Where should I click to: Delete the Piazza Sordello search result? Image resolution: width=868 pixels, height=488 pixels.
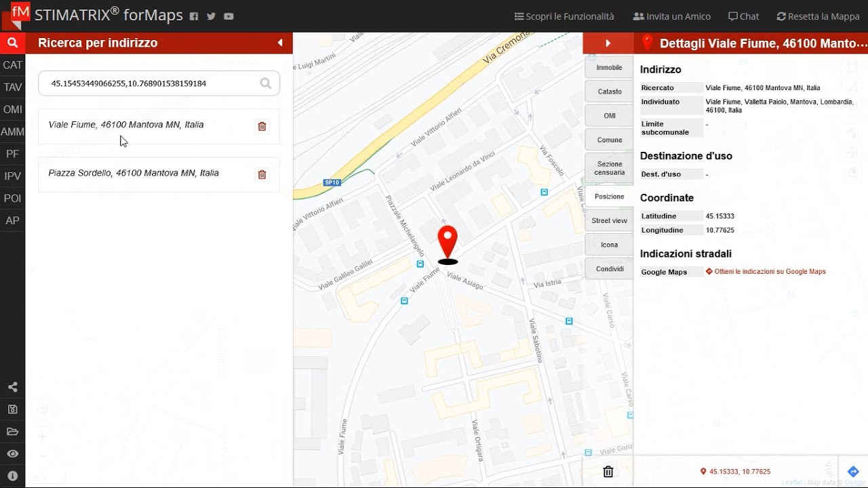coord(262,175)
